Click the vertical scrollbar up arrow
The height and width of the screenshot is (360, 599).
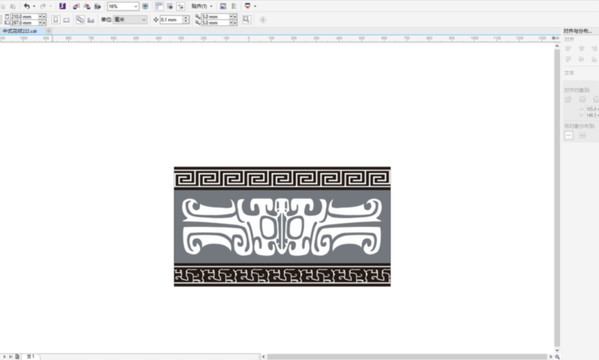click(x=557, y=46)
